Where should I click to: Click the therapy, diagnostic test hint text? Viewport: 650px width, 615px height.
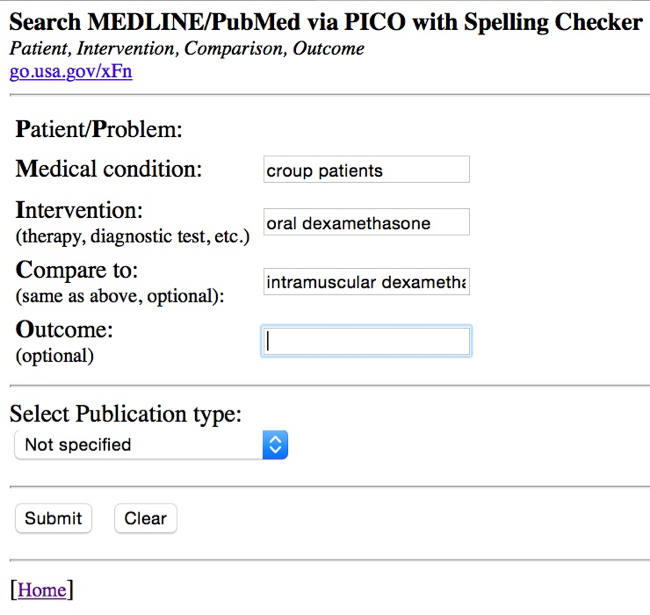[132, 237]
